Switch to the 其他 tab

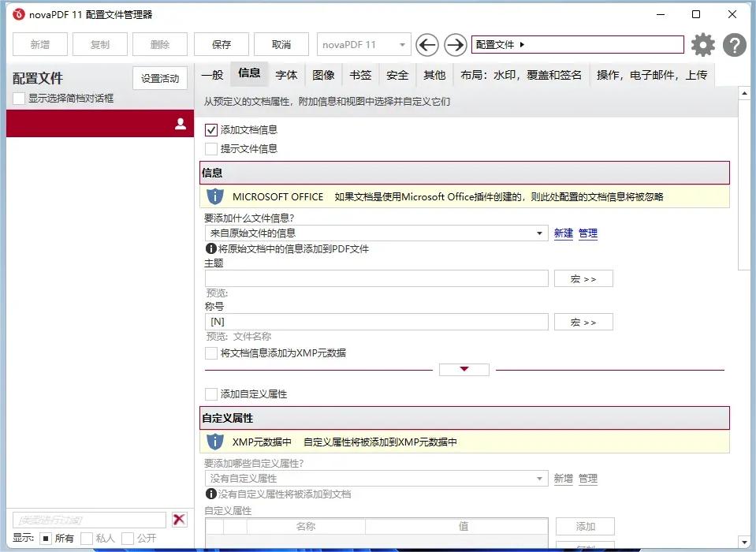tap(434, 75)
